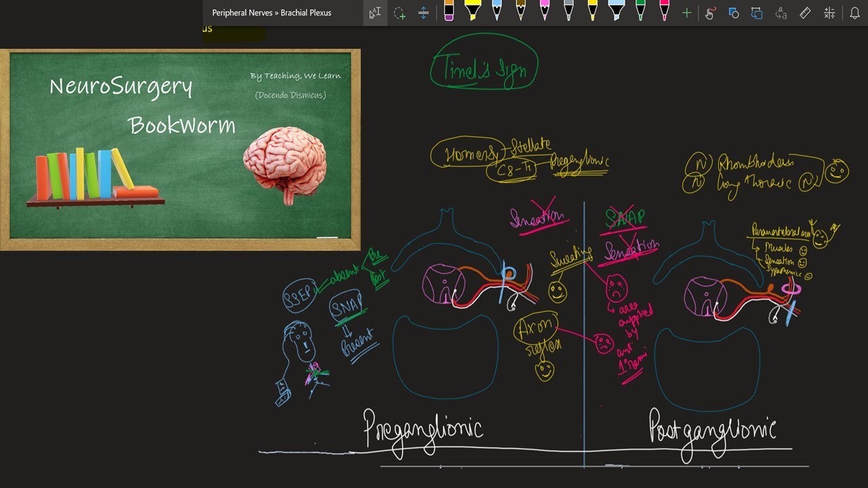Toggle Draw with Touch mode
868x488 pixels.
click(x=710, y=13)
